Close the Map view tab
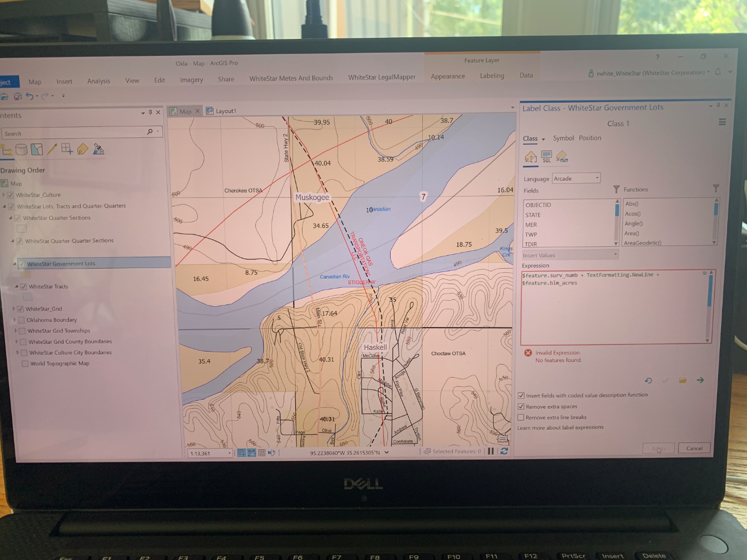 click(x=197, y=111)
